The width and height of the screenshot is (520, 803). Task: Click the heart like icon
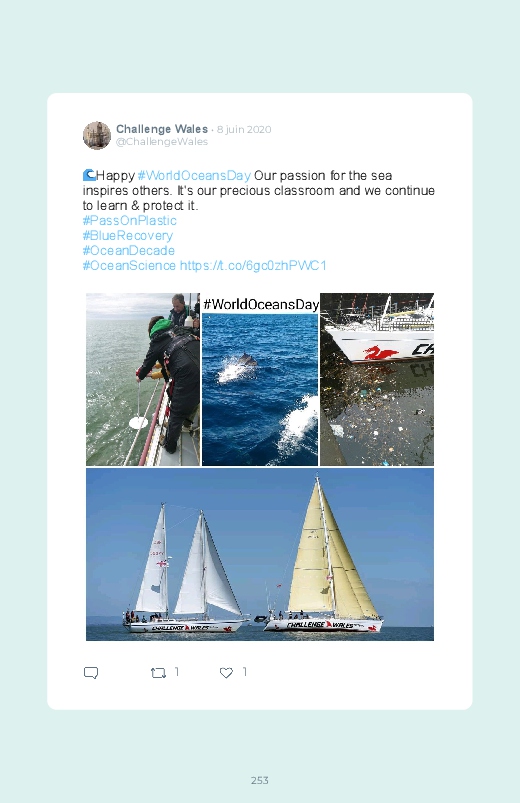click(226, 672)
